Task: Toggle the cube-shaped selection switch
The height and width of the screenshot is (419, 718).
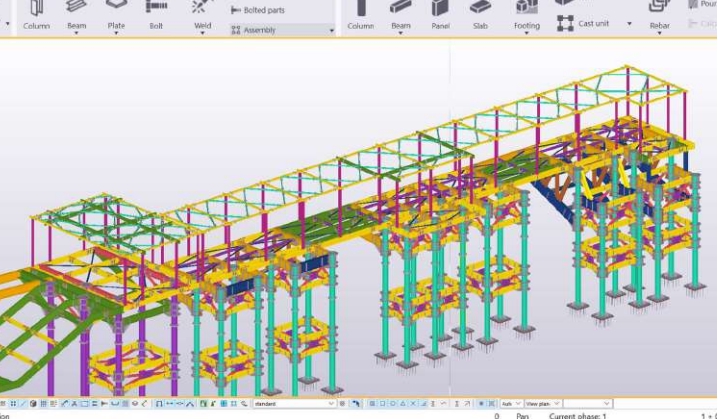Action: 33,404
